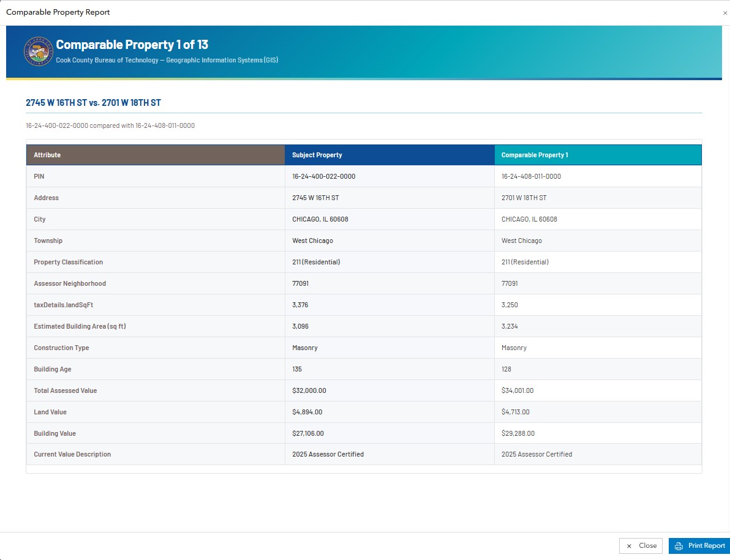Click subject building value $27,106.00
Screen dimensions: 730x560
tap(308, 433)
